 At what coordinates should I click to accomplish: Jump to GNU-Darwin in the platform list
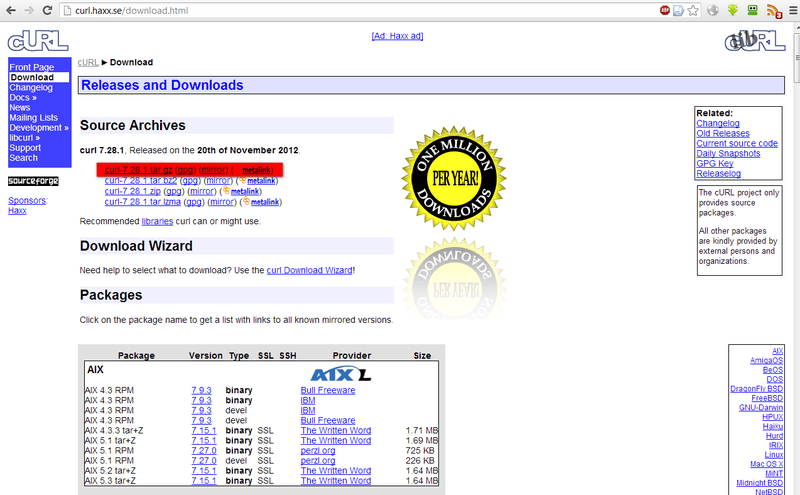[x=761, y=408]
